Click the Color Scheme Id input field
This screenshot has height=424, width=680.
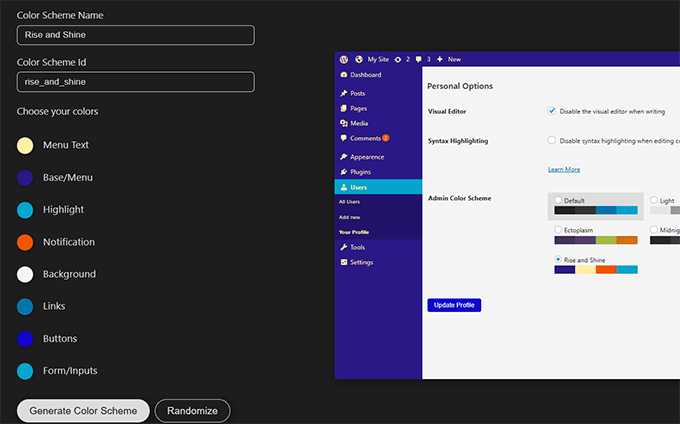[x=136, y=82]
